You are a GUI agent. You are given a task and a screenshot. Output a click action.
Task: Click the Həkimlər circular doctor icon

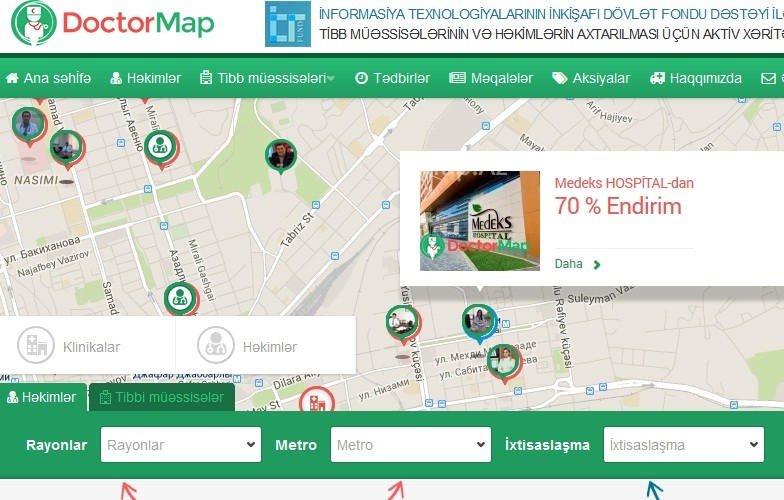click(x=215, y=346)
